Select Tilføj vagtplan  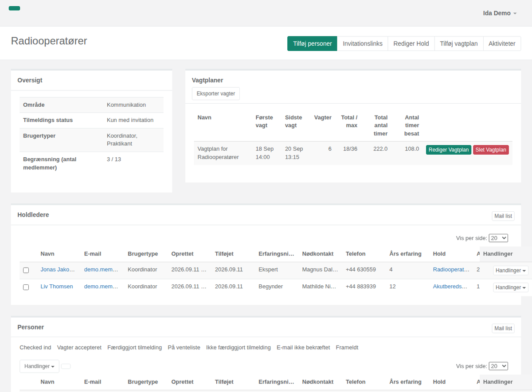click(459, 43)
